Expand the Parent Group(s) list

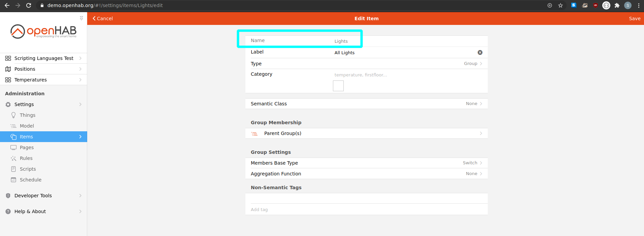coord(366,133)
